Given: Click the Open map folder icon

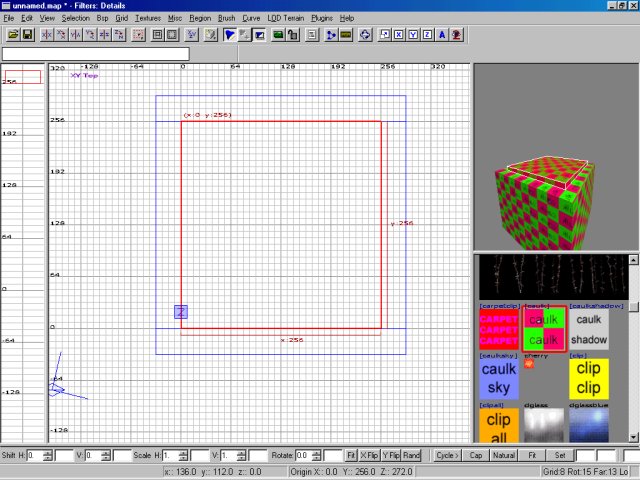Looking at the screenshot, I should (x=13, y=35).
